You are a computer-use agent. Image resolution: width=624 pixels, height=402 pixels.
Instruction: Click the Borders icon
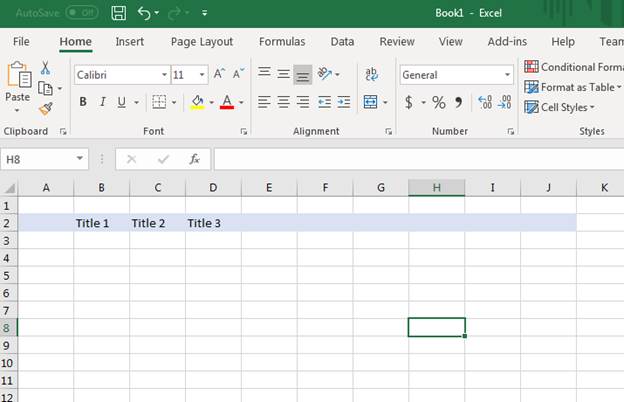(x=159, y=102)
